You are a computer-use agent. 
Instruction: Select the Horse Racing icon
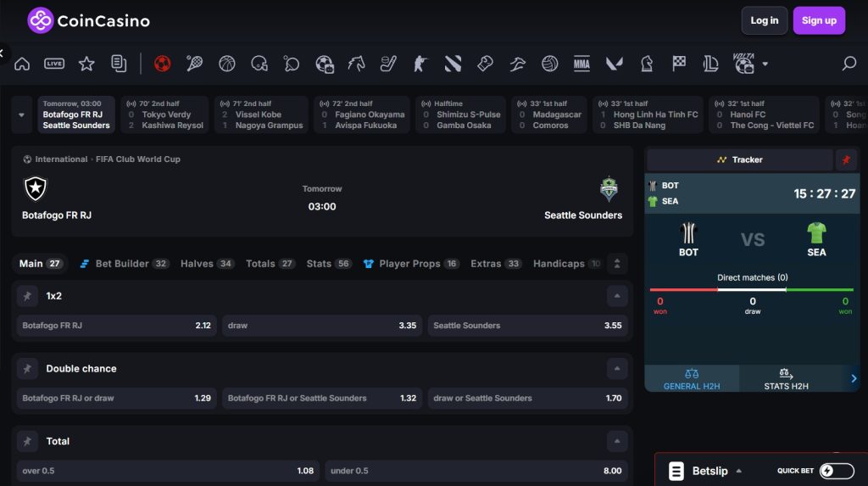(x=356, y=64)
